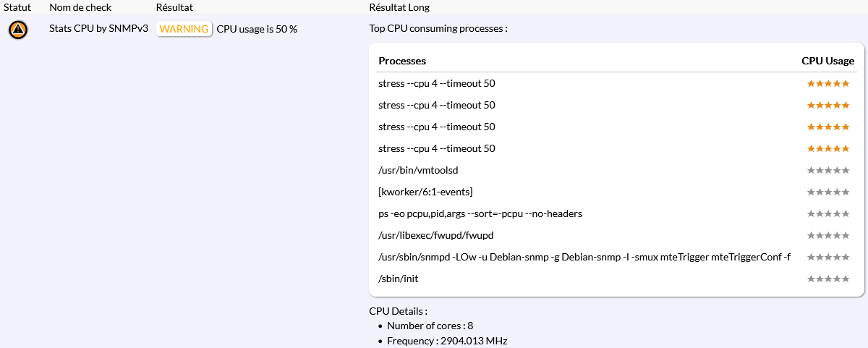Click the orange warning status icon
The image size is (868, 348).
(18, 30)
